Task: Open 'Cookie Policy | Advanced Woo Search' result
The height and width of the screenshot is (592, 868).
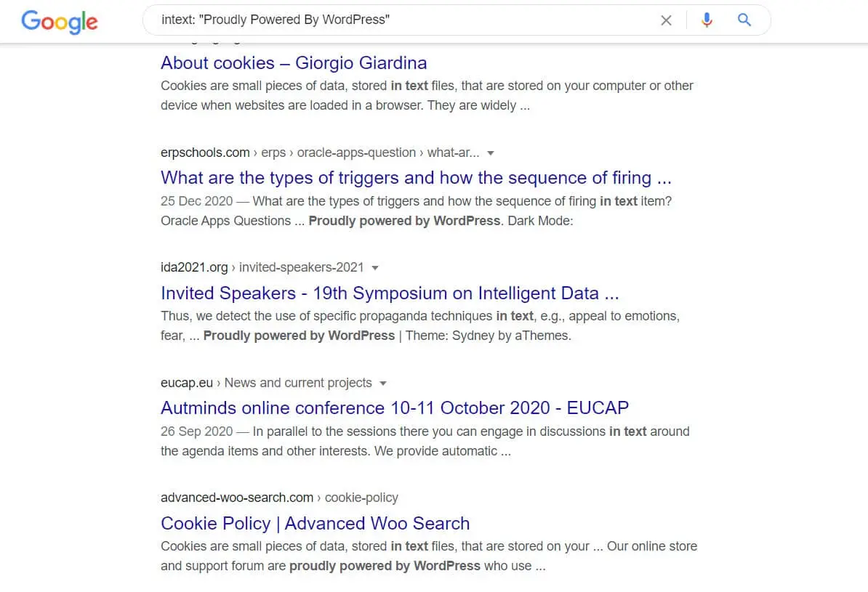Action: click(x=315, y=524)
